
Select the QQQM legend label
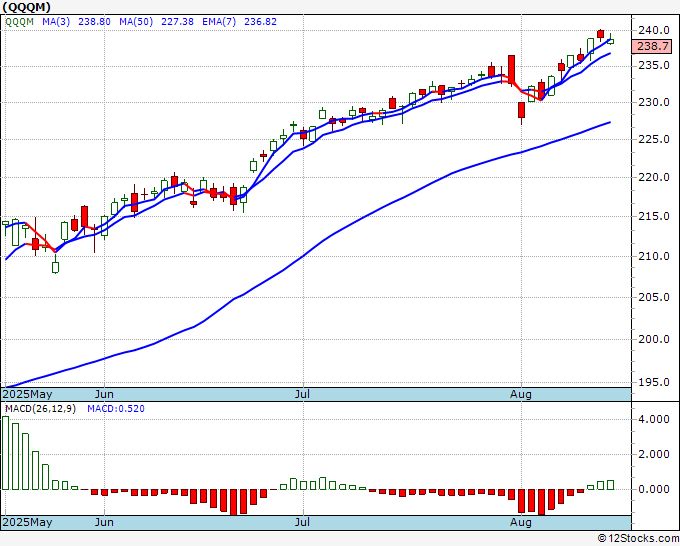20,22
